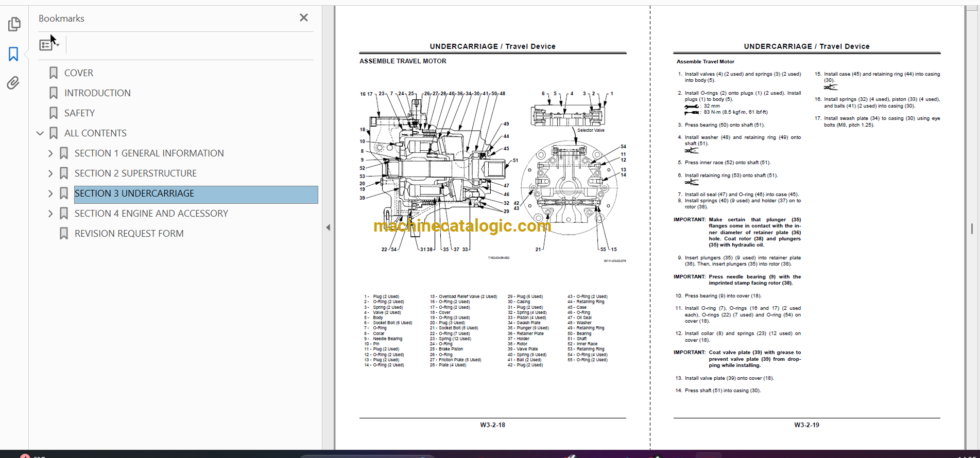This screenshot has width=980, height=458.
Task: Click the SAFETY bookmark icon
Action: click(x=54, y=113)
